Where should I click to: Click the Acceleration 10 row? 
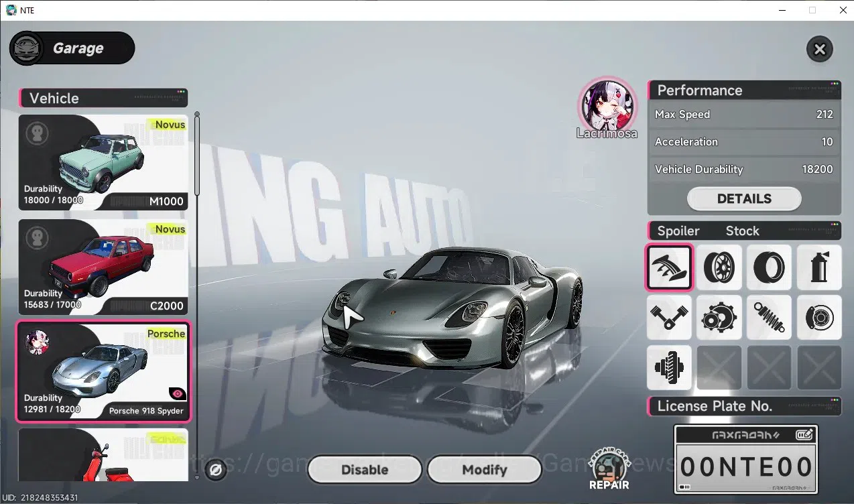tap(744, 142)
